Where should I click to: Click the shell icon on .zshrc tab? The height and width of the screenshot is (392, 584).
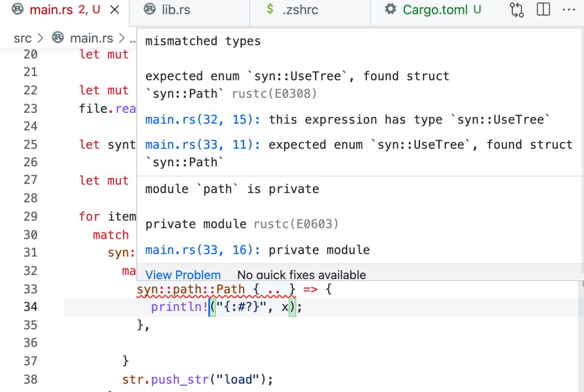tap(270, 9)
